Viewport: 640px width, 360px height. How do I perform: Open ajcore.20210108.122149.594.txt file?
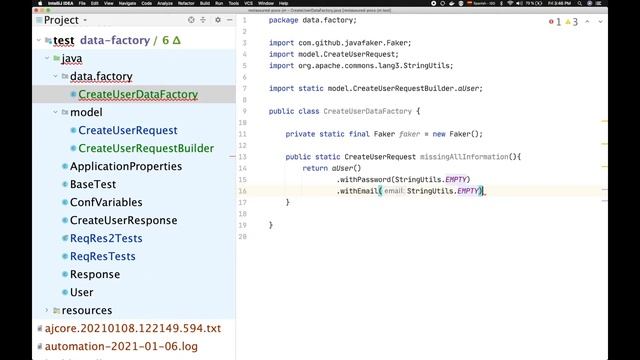coord(133,328)
